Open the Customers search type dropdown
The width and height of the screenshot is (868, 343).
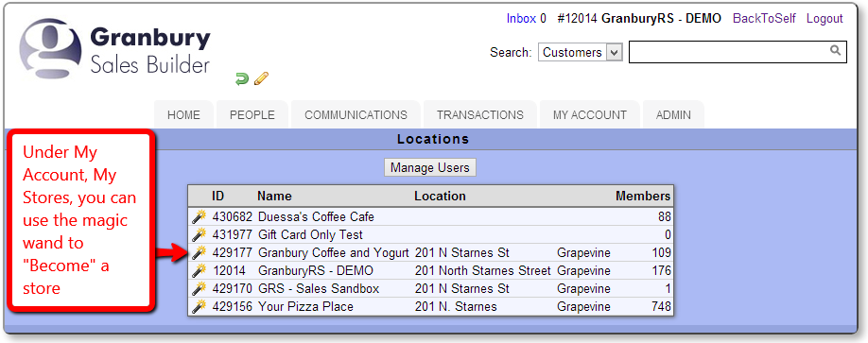coord(581,53)
